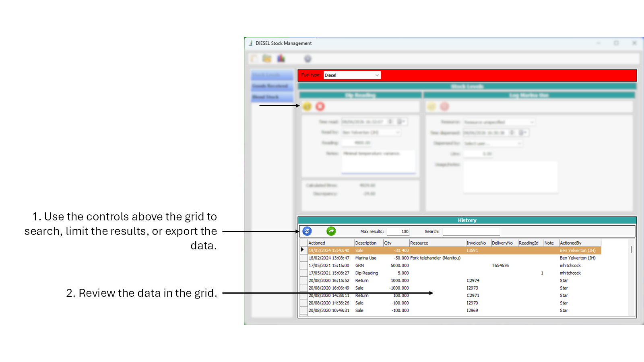Click invoice number I2973
Image resolution: width=644 pixels, height=362 pixels.
point(473,288)
